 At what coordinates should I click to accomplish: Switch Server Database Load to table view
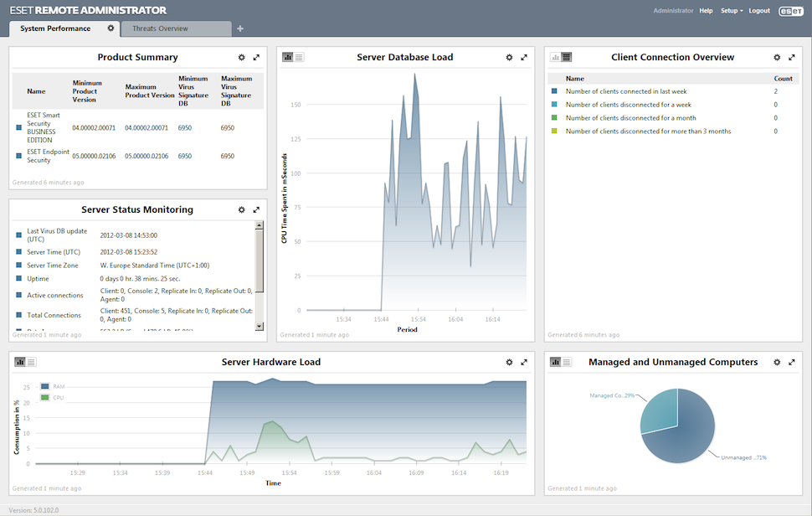[300, 58]
